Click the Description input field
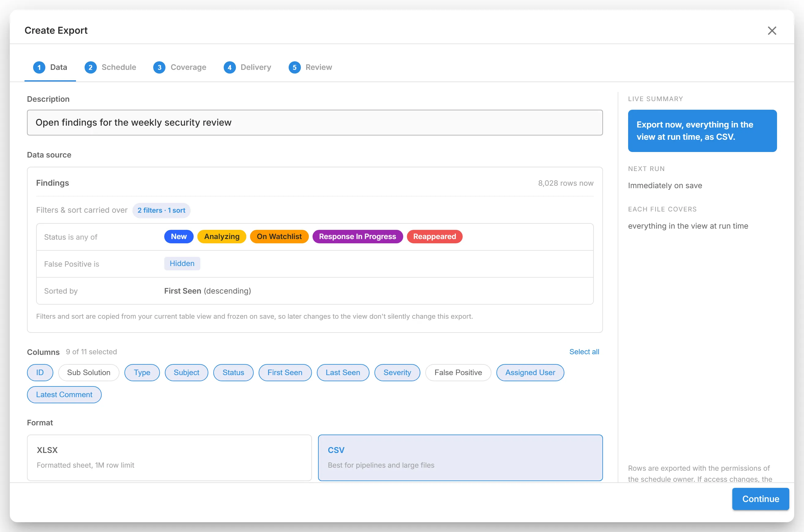Screen dimensions: 804x532 click(x=315, y=123)
